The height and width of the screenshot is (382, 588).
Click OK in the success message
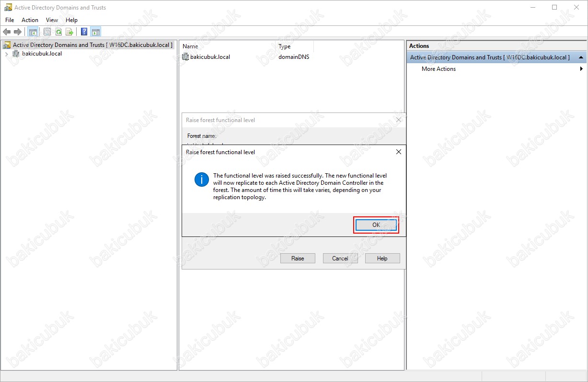pos(376,225)
